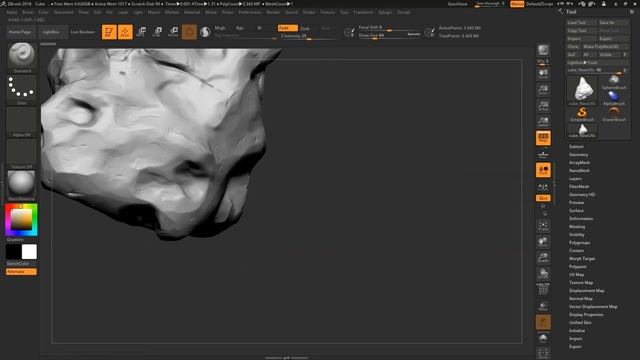Activate the Edit mode button
Image resolution: width=640 pixels, height=360 pixels.
109,32
